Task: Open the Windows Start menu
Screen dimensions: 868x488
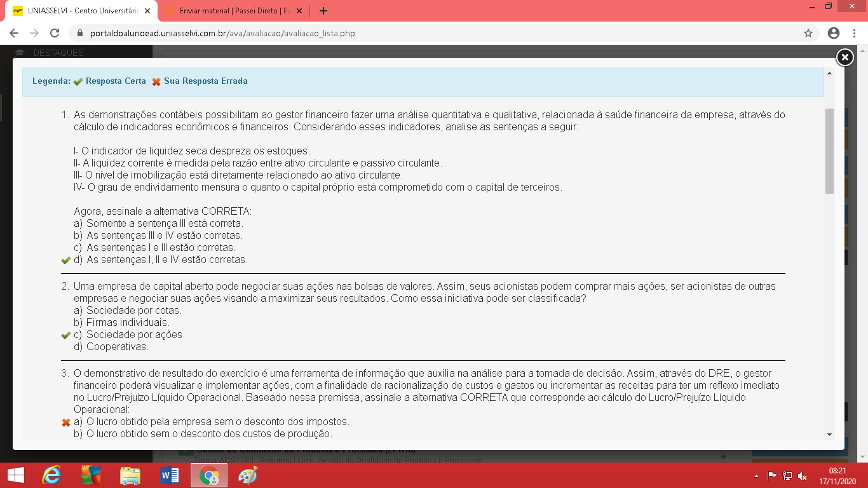Action: tap(15, 475)
